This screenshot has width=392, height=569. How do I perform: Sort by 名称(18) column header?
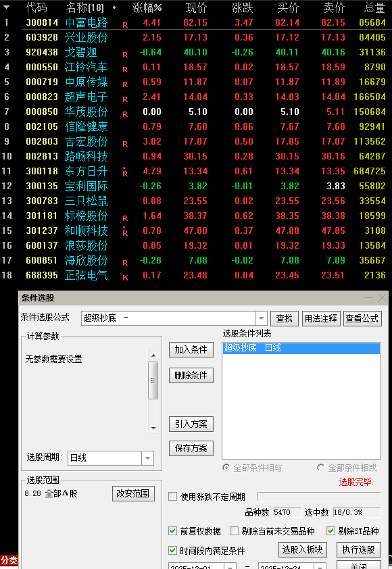tap(85, 7)
